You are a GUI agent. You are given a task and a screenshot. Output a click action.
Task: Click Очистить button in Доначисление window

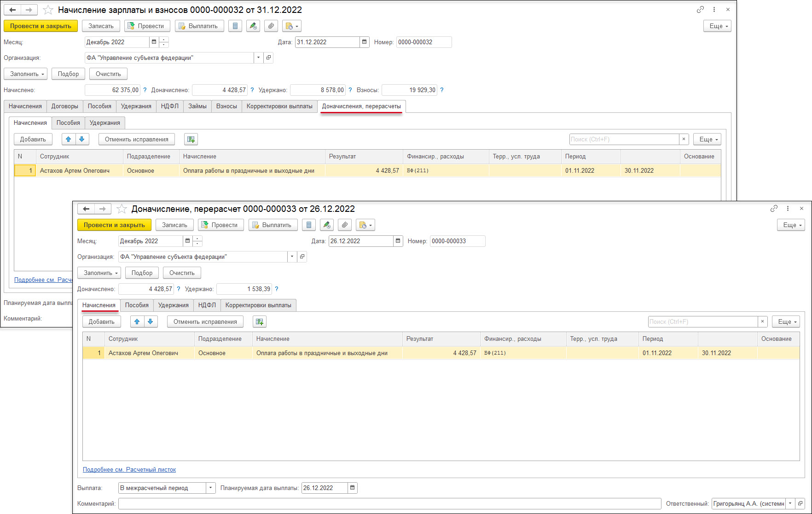click(x=182, y=273)
